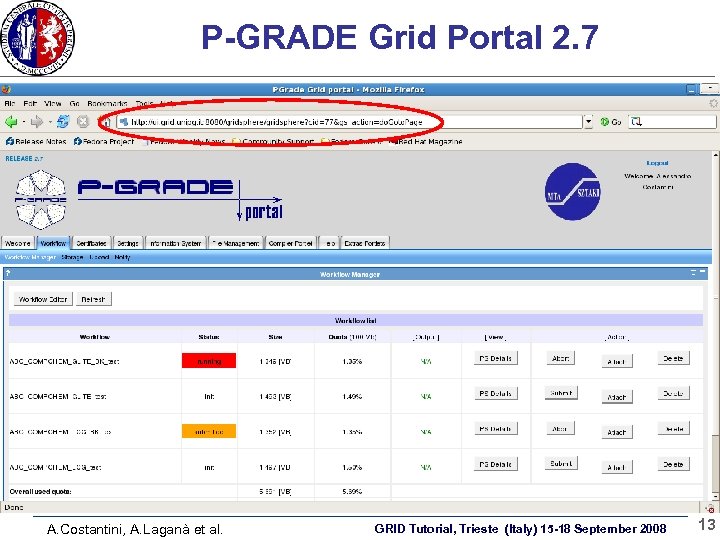Click the Logout link
Image resolution: width=720 pixels, height=540 pixels.
pos(657,163)
